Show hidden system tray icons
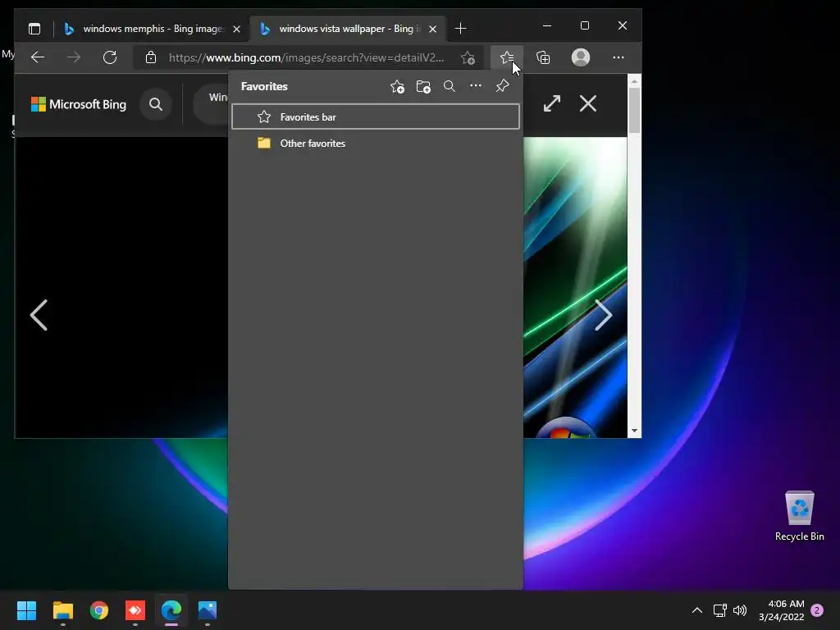Screen dimensions: 840x630 (x=697, y=610)
